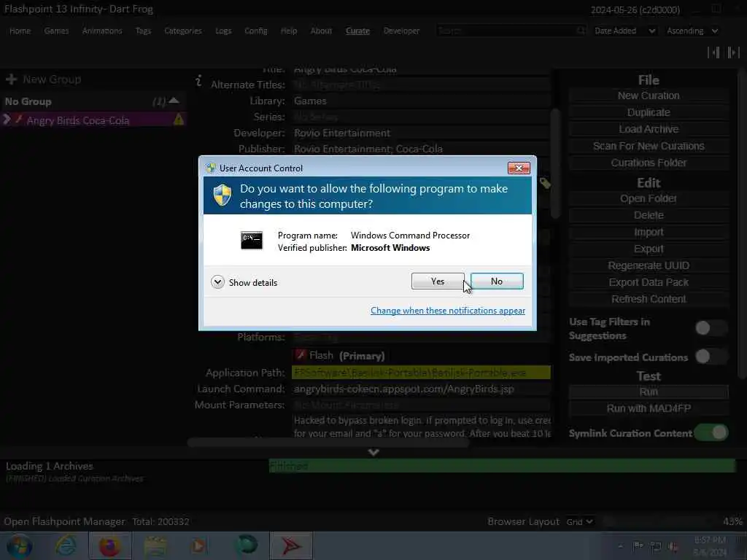Screen dimensions: 747x560
Task: Click Curations Folder button
Action: tap(649, 163)
